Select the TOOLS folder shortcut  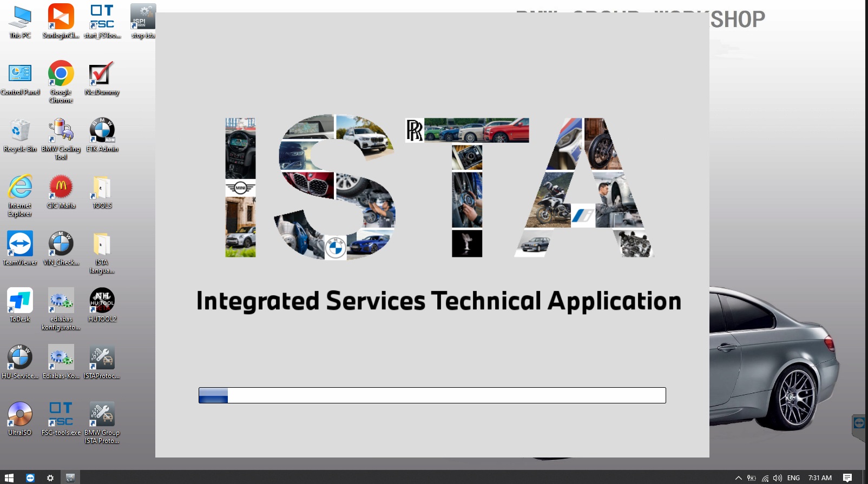(x=102, y=192)
